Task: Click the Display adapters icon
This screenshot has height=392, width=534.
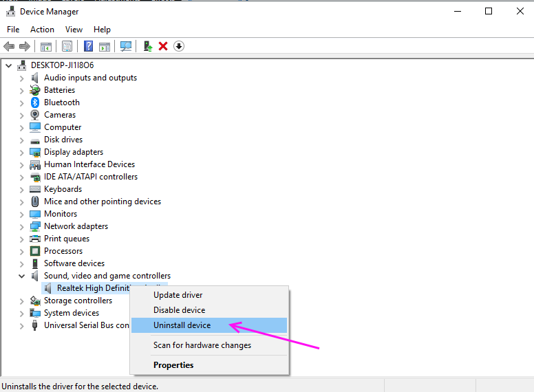Action: point(34,152)
